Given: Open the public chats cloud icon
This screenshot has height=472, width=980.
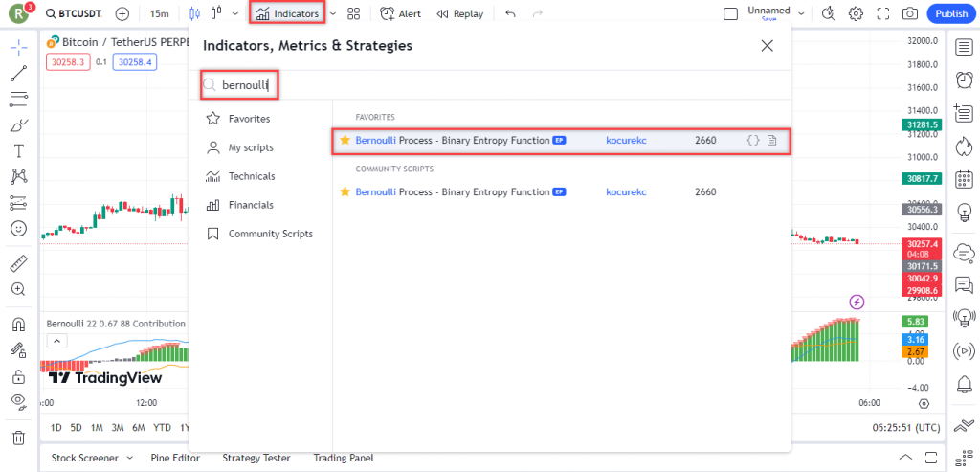Looking at the screenshot, I should pyautogui.click(x=964, y=252).
